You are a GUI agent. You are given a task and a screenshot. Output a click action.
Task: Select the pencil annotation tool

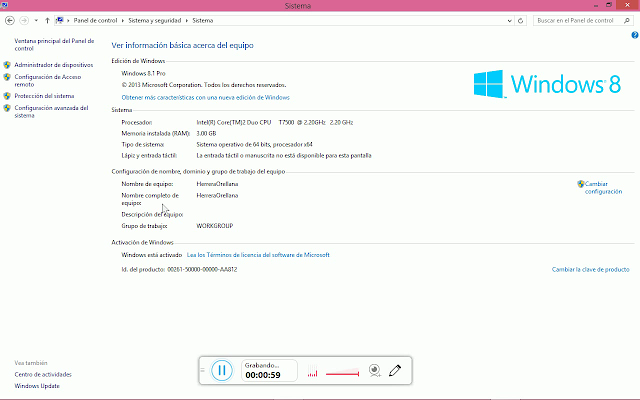tap(395, 370)
